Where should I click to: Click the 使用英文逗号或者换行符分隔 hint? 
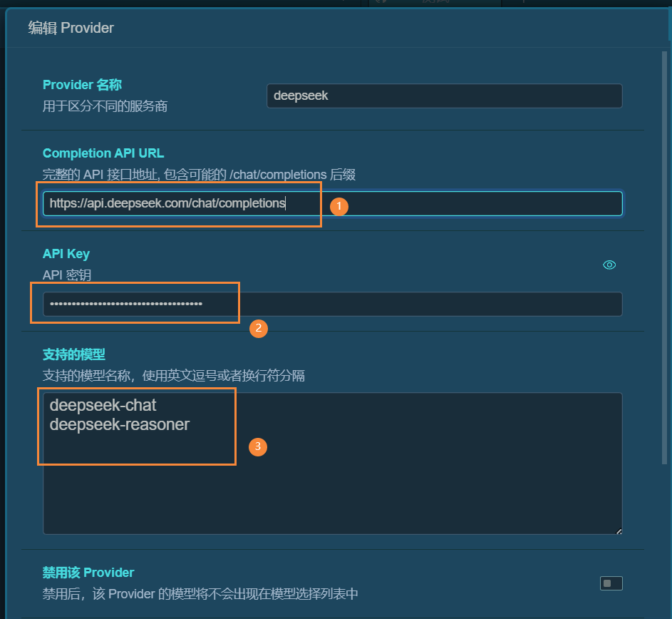(x=223, y=376)
